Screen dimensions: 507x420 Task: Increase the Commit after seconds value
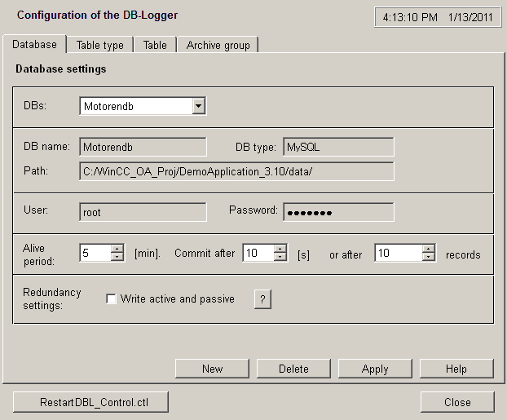280,249
